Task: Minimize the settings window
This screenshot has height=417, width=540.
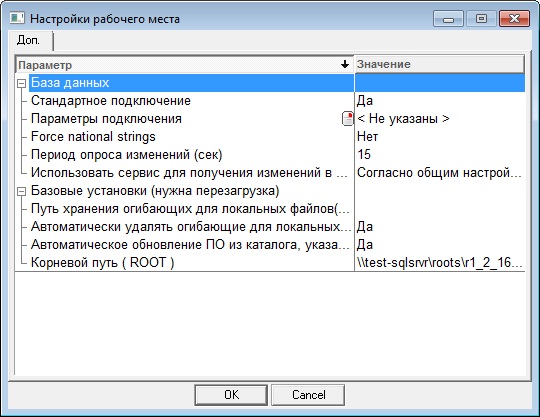Action: coord(448,19)
